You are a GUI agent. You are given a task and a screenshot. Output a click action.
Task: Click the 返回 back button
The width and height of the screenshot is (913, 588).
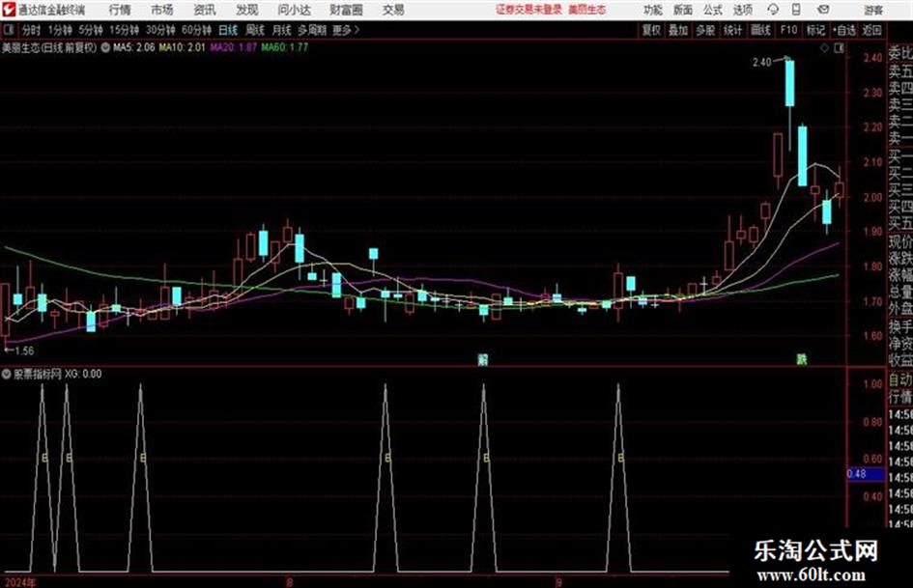[x=871, y=30]
